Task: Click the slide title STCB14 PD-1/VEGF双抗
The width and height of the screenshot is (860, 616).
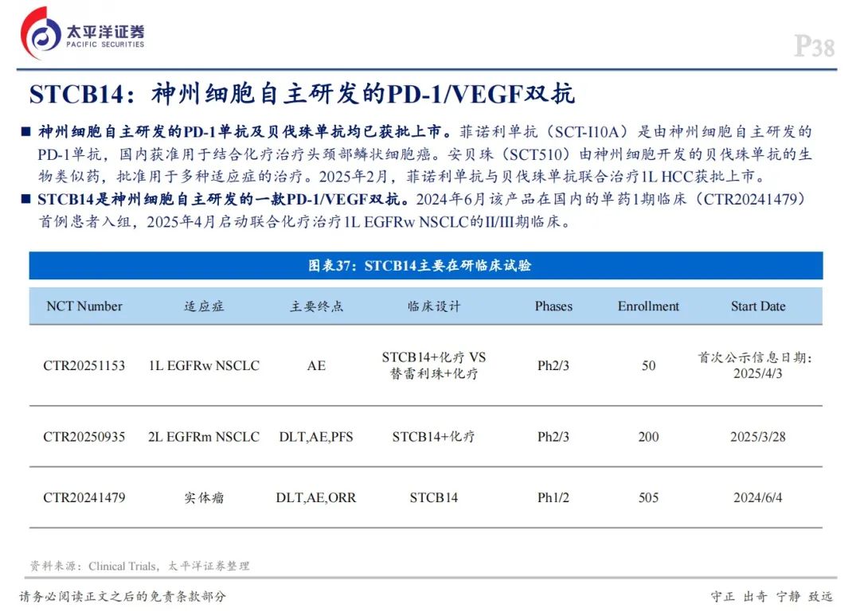Action: point(303,94)
